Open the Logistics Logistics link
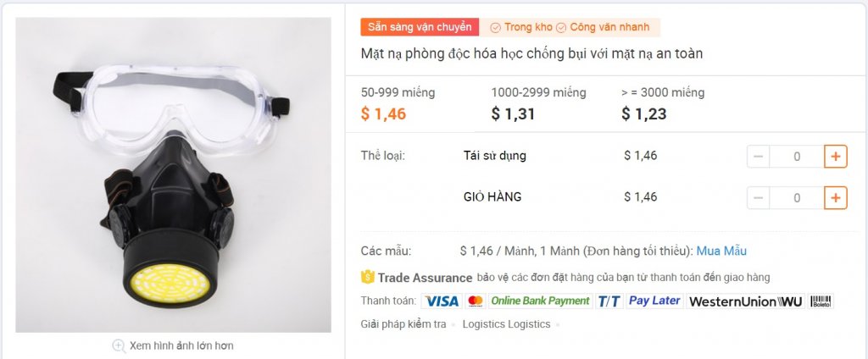868x359 pixels. click(507, 324)
